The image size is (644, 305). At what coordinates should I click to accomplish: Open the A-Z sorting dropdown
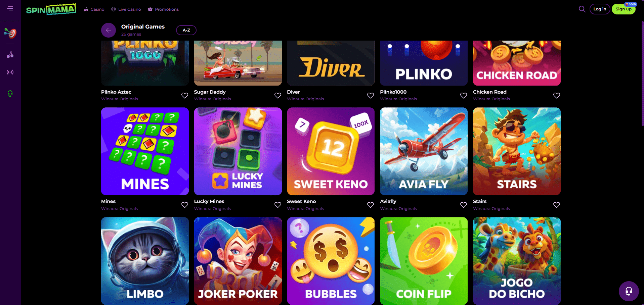tap(186, 30)
